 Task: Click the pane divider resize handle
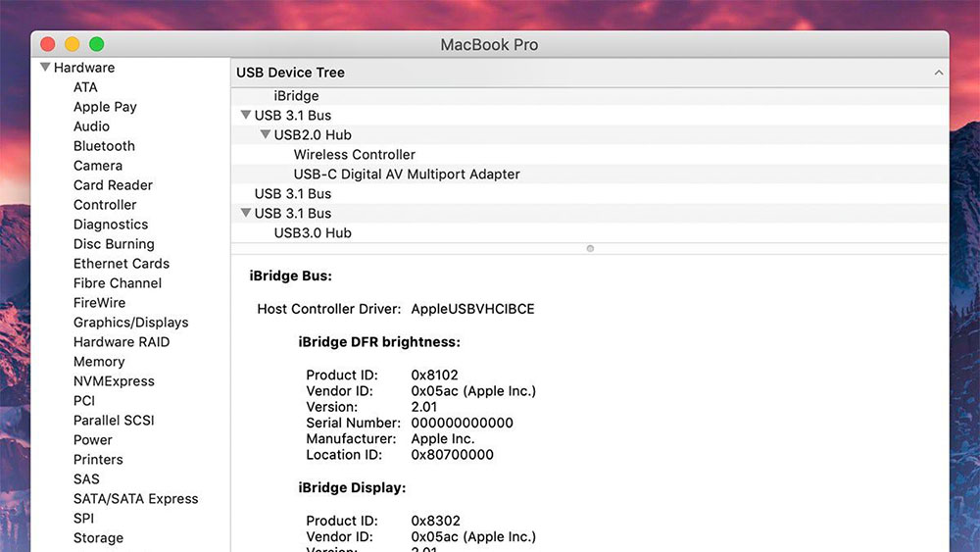(x=590, y=248)
